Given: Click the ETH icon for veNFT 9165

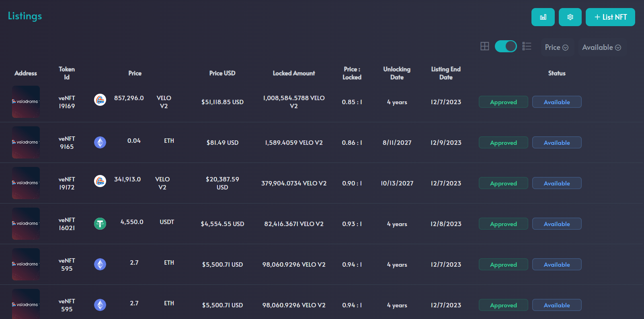Looking at the screenshot, I should [x=100, y=142].
